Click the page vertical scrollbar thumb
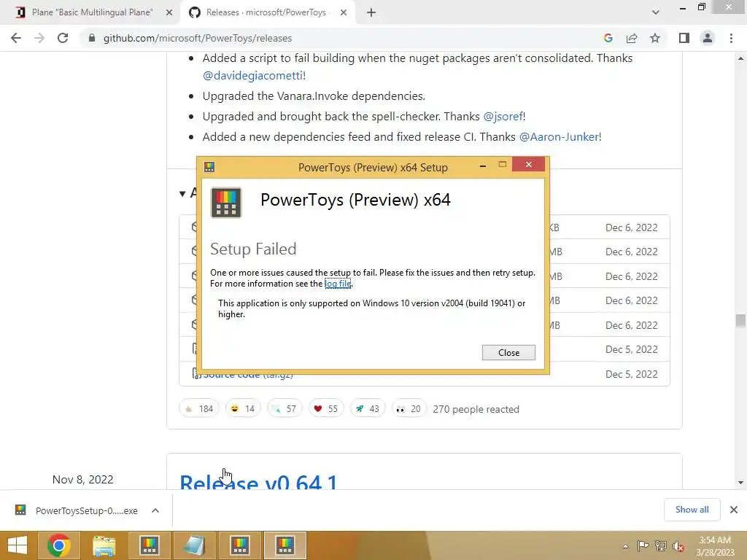Screen dimensions: 747x560 (740, 321)
